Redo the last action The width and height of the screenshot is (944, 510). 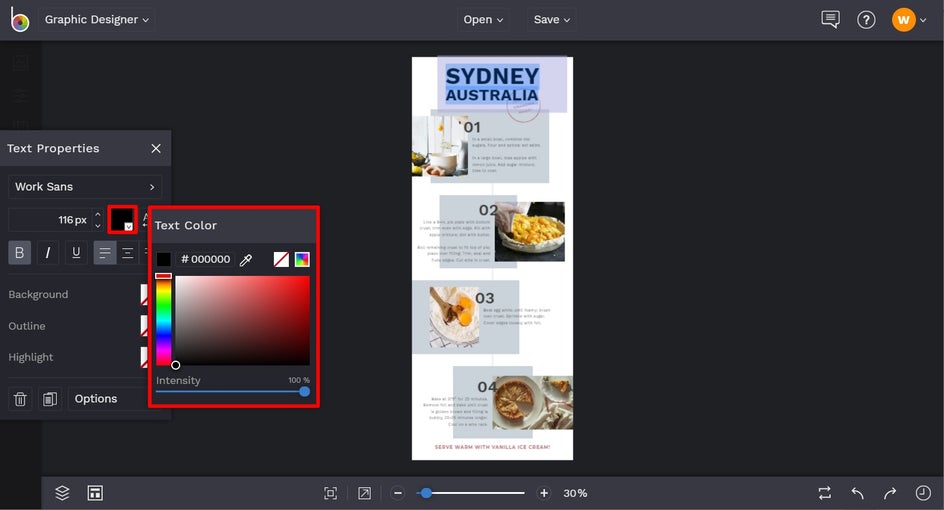point(890,493)
